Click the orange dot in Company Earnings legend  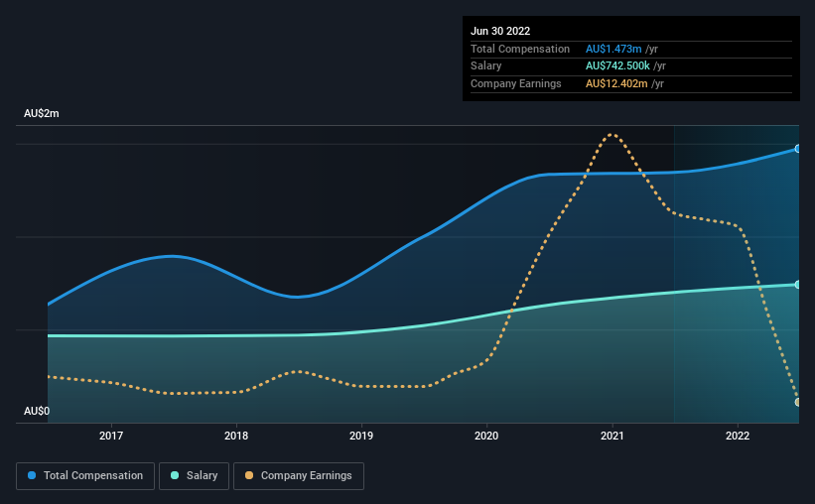[249, 475]
